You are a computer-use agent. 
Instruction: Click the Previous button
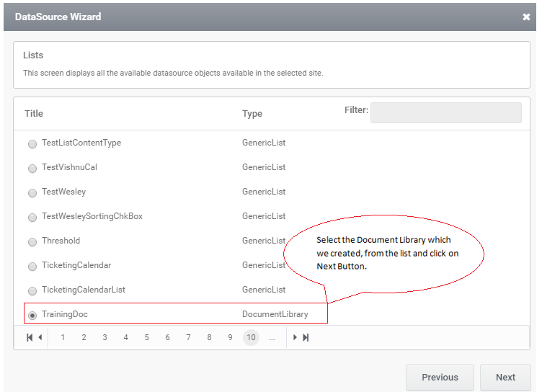(440, 377)
